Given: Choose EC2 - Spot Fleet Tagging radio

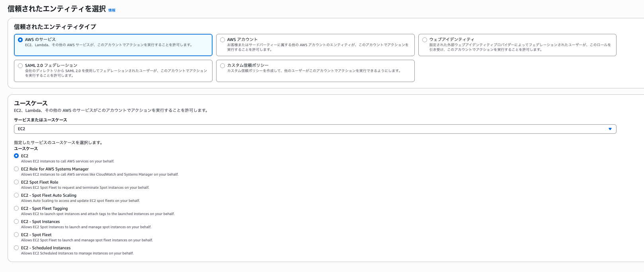Looking at the screenshot, I should (x=16, y=208).
